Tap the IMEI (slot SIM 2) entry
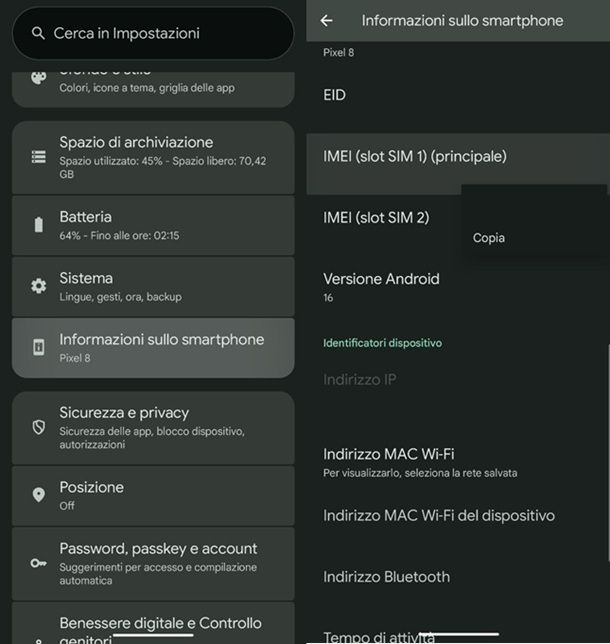 click(376, 217)
